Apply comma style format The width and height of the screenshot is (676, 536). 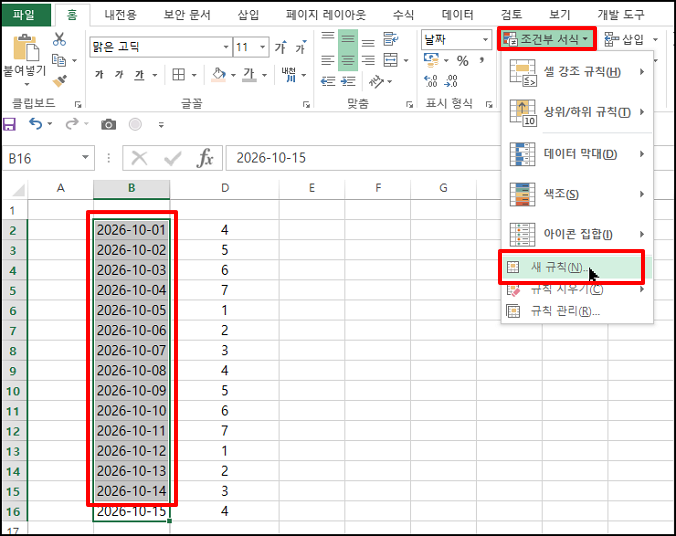pos(482,60)
